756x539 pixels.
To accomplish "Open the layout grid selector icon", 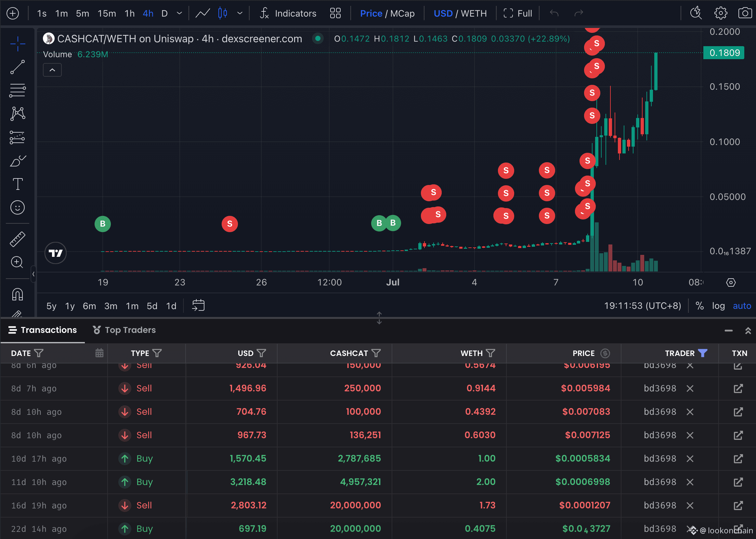I will pyautogui.click(x=335, y=13).
